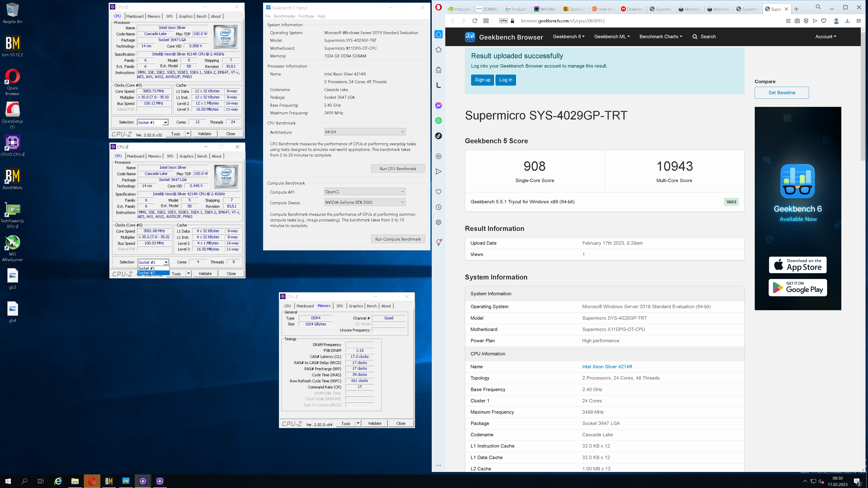Click the heart bookmark icon in address bar
Image resolution: width=868 pixels, height=488 pixels.
tap(823, 21)
